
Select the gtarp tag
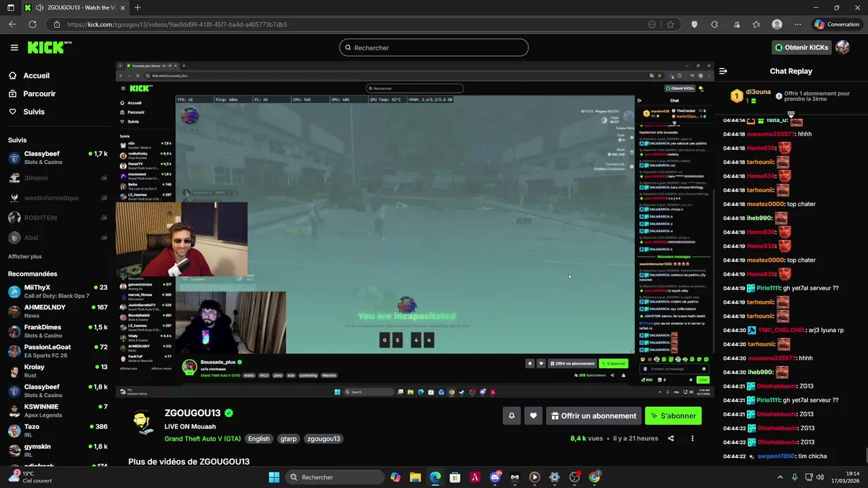coord(288,439)
